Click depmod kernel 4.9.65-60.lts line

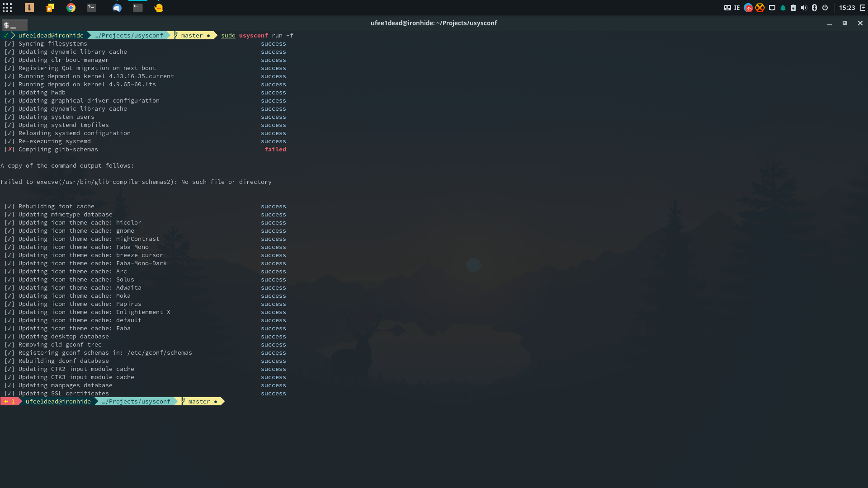pos(87,84)
